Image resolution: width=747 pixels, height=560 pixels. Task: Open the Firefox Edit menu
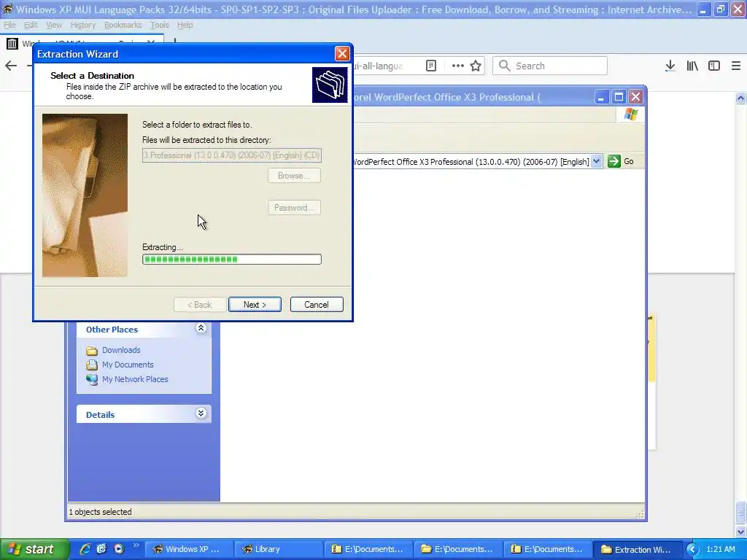[31, 25]
